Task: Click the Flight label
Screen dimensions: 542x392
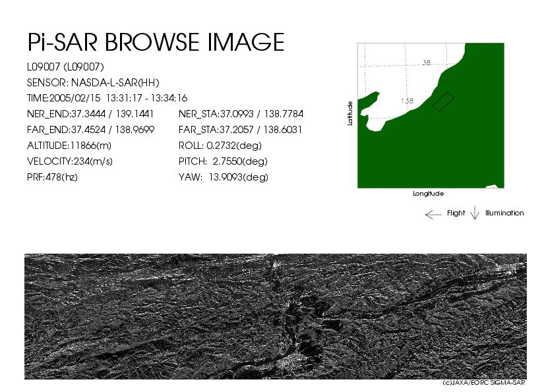Action: click(x=456, y=213)
